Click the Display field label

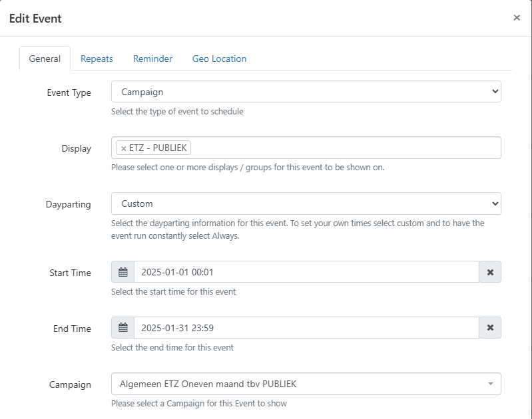tap(76, 148)
